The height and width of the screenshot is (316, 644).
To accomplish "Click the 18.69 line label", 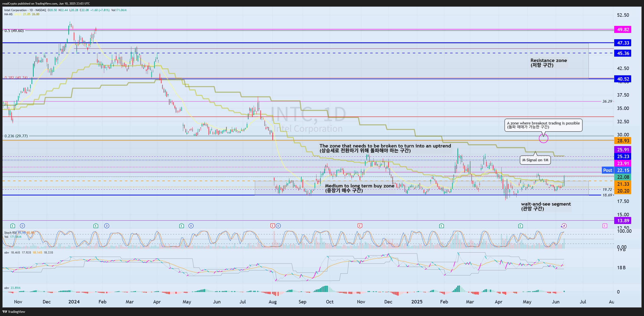I will pyautogui.click(x=607, y=195).
